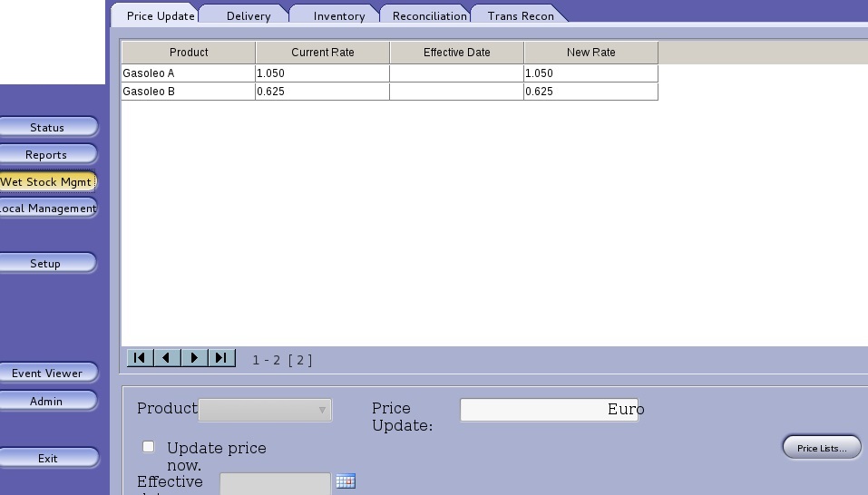Expand the Product dropdown list
This screenshot has height=495, width=868.
(265, 410)
